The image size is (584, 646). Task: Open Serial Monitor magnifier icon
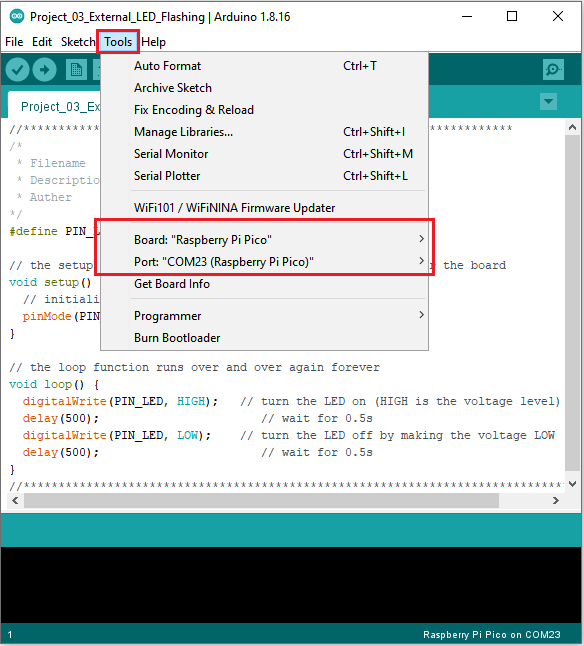(x=553, y=70)
